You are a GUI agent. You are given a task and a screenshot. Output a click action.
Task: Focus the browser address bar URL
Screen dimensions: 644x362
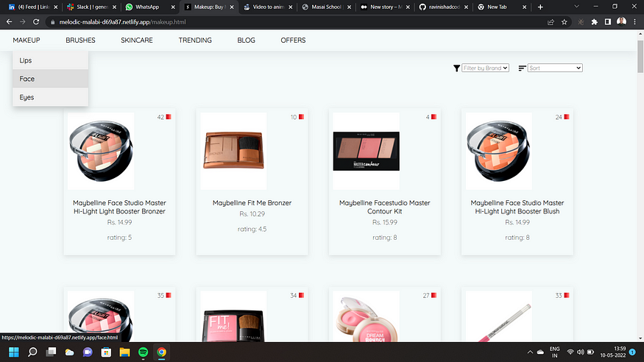pyautogui.click(x=122, y=22)
